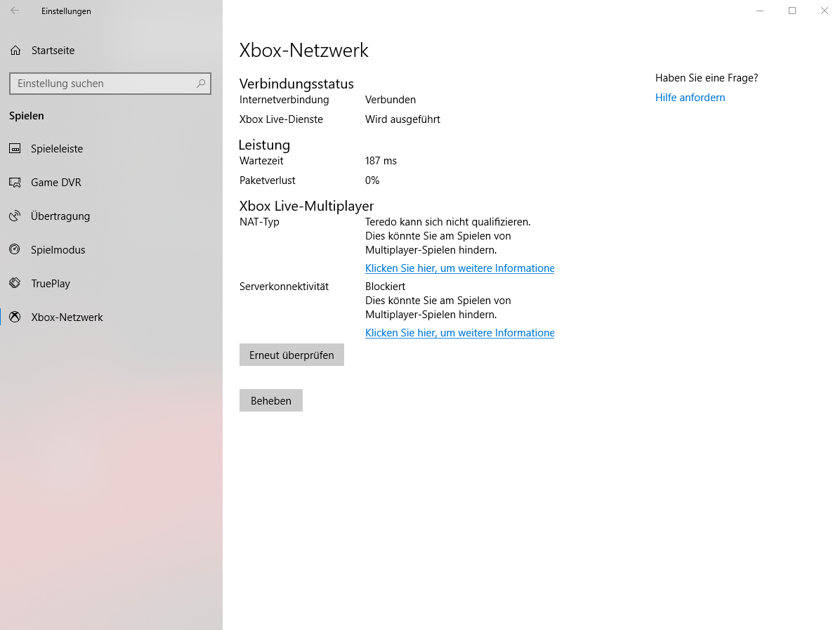Focus the Einstellung suchen search field

coord(110,84)
